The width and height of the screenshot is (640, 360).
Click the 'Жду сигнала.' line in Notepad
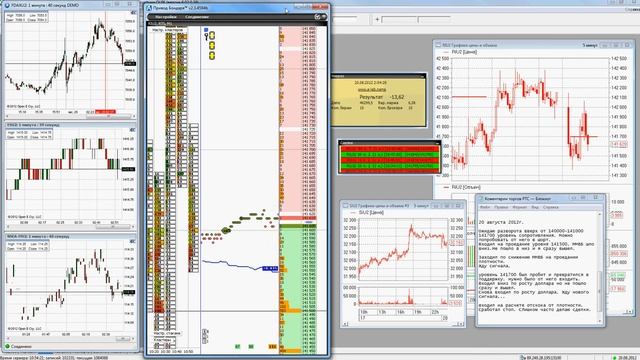tap(494, 266)
